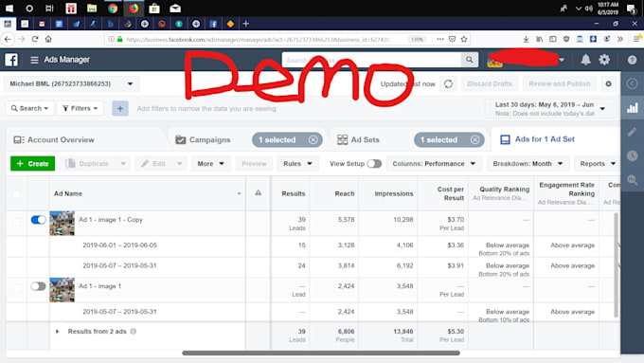Expand the Results from 2 ads row
This screenshot has width=644, height=363.
coord(57,332)
